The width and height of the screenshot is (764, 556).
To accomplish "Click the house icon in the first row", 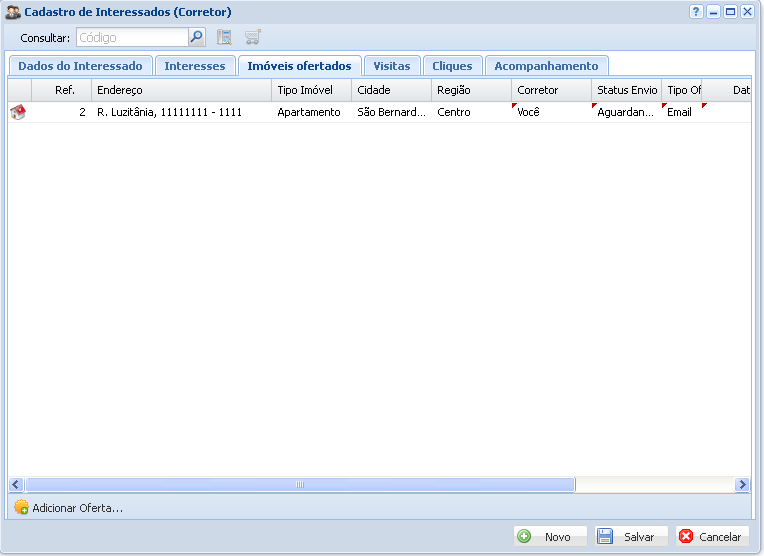I will pyautogui.click(x=18, y=113).
